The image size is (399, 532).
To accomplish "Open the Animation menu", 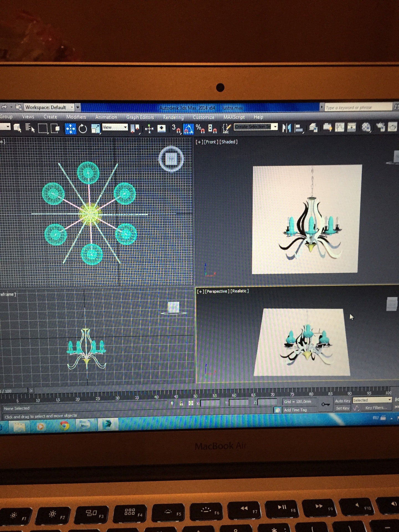I will point(106,117).
